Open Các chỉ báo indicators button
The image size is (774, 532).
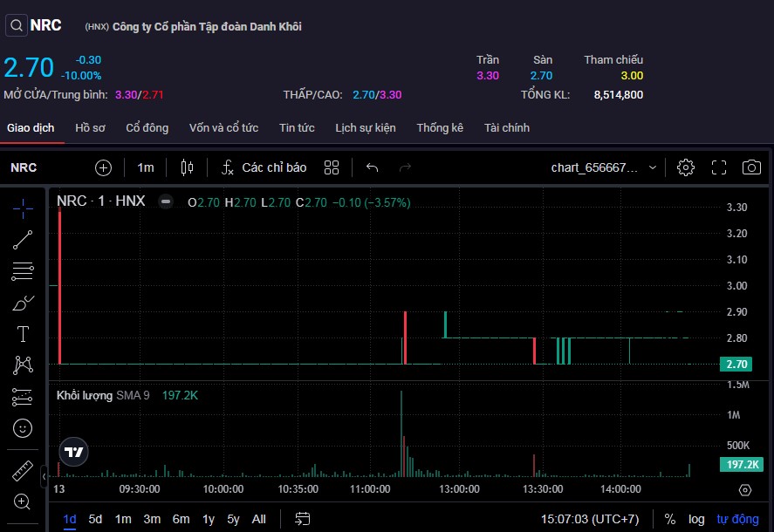click(264, 167)
